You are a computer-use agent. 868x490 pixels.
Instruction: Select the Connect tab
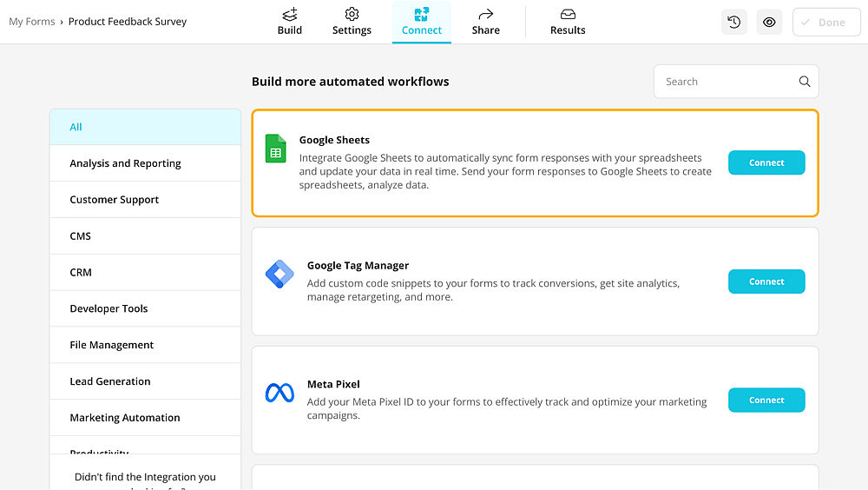tap(421, 23)
